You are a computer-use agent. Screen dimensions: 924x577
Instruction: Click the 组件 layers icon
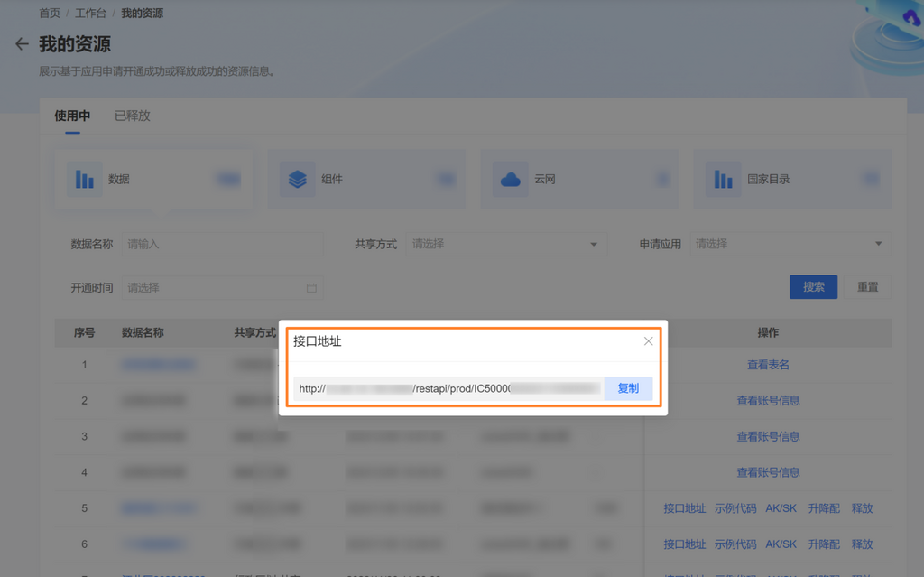pyautogui.click(x=298, y=179)
